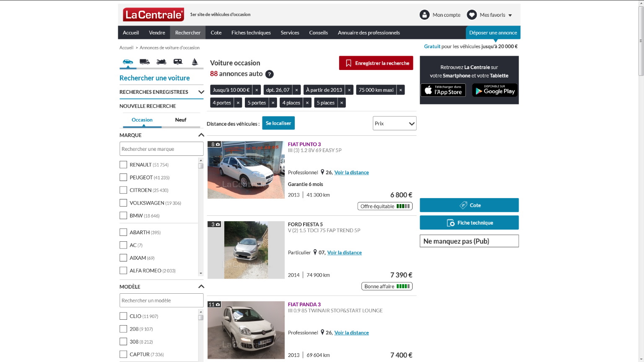Remove the '5 portes' filter

pos(273,103)
